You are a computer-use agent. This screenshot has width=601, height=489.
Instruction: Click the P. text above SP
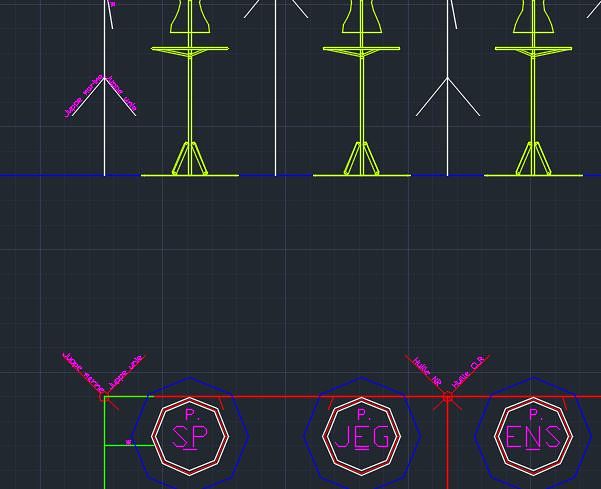(190, 414)
